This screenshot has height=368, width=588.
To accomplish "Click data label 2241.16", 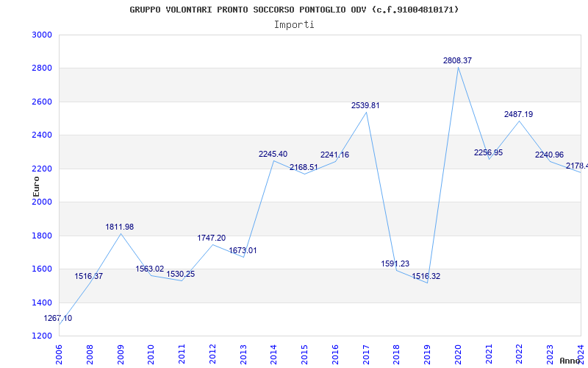I will pos(334,155).
